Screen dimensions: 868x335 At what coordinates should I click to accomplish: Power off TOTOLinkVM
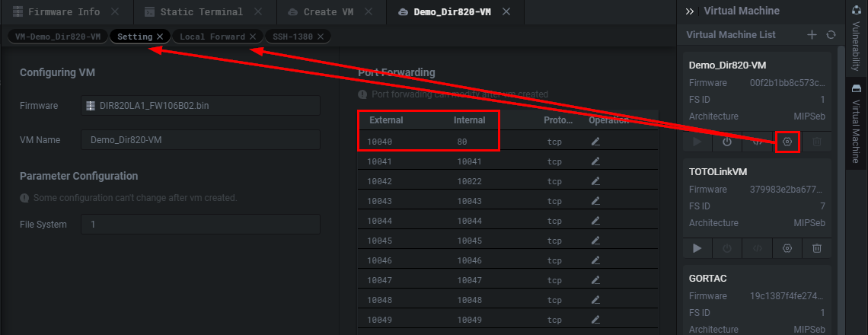click(727, 248)
